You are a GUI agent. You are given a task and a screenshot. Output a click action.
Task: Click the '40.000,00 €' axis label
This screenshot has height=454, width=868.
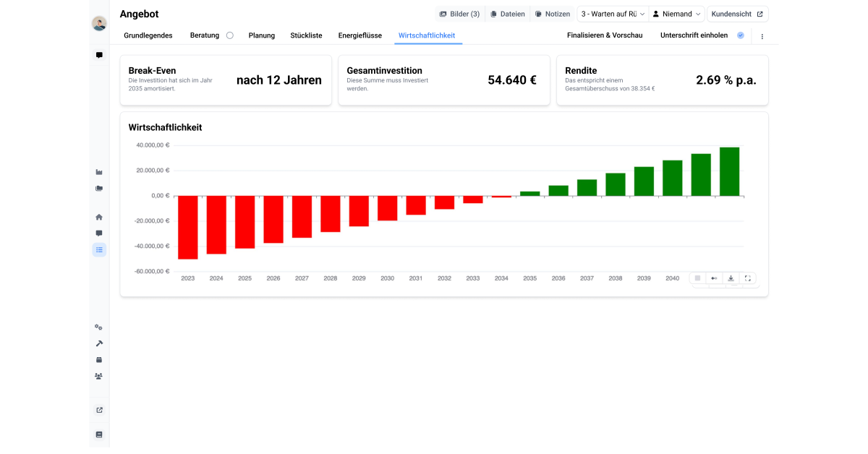(153, 145)
